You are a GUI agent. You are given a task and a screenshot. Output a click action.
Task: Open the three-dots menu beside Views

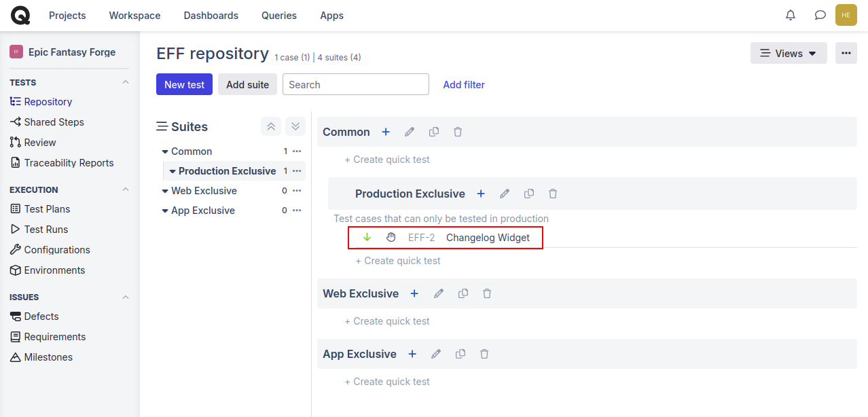tap(846, 53)
